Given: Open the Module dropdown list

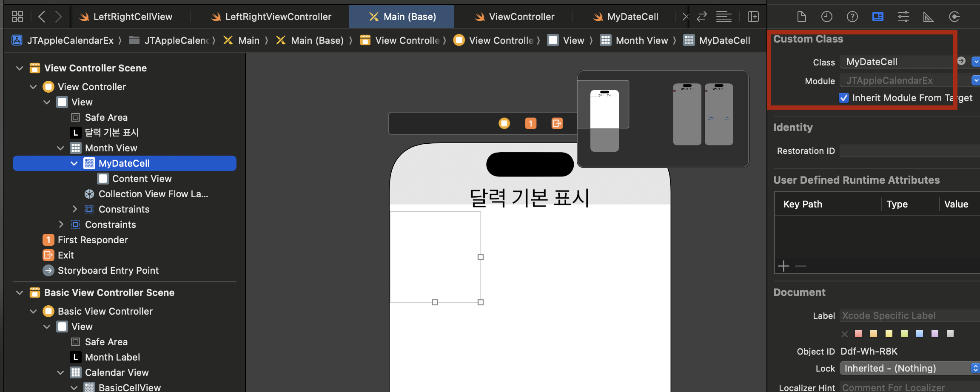Looking at the screenshot, I should coord(976,80).
